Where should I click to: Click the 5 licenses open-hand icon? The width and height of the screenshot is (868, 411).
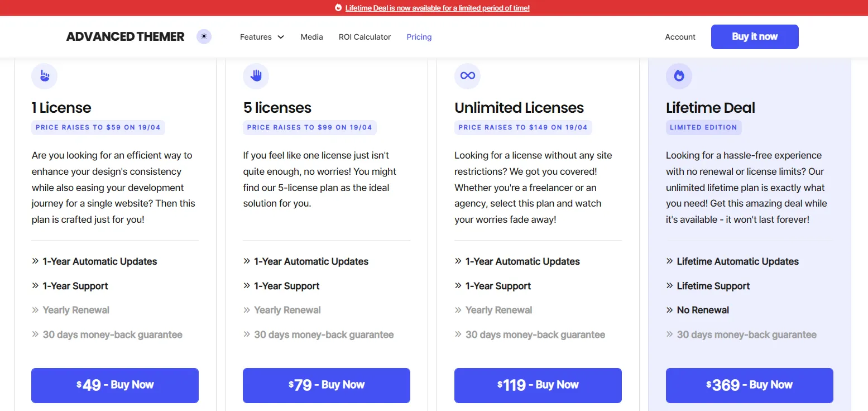point(256,76)
